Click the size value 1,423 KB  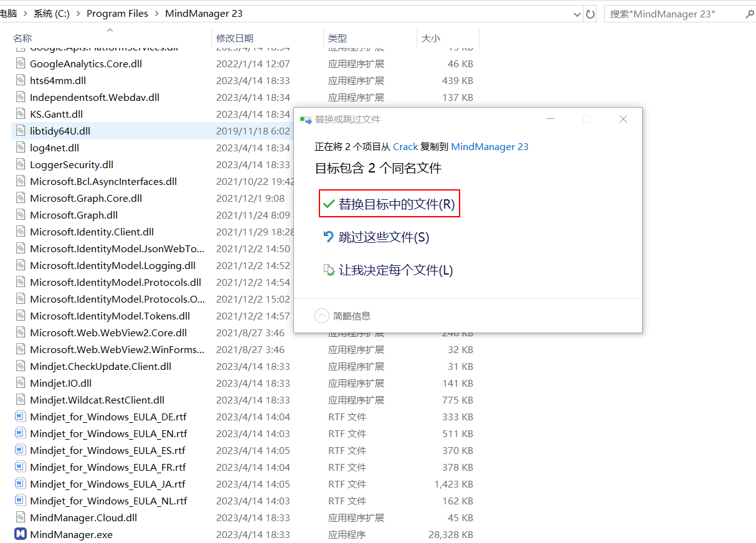(454, 484)
